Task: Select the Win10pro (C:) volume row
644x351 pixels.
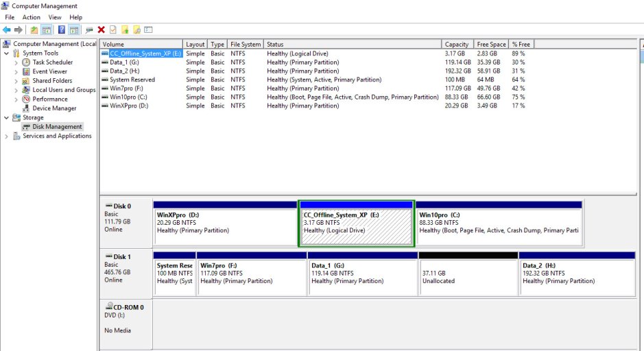Action: click(316, 97)
